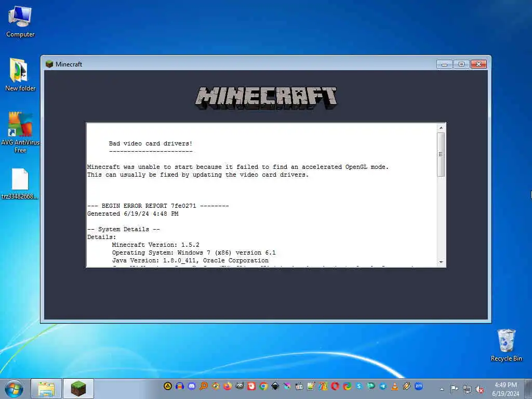Launch AVG AntiVirus Free shortcut
The height and width of the screenshot is (399, 532).
[20, 132]
